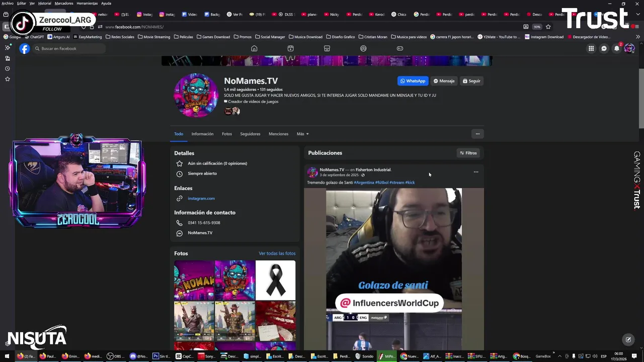The height and width of the screenshot is (362, 644).
Task: Click the bookmark star in address bar
Action: [548, 27]
